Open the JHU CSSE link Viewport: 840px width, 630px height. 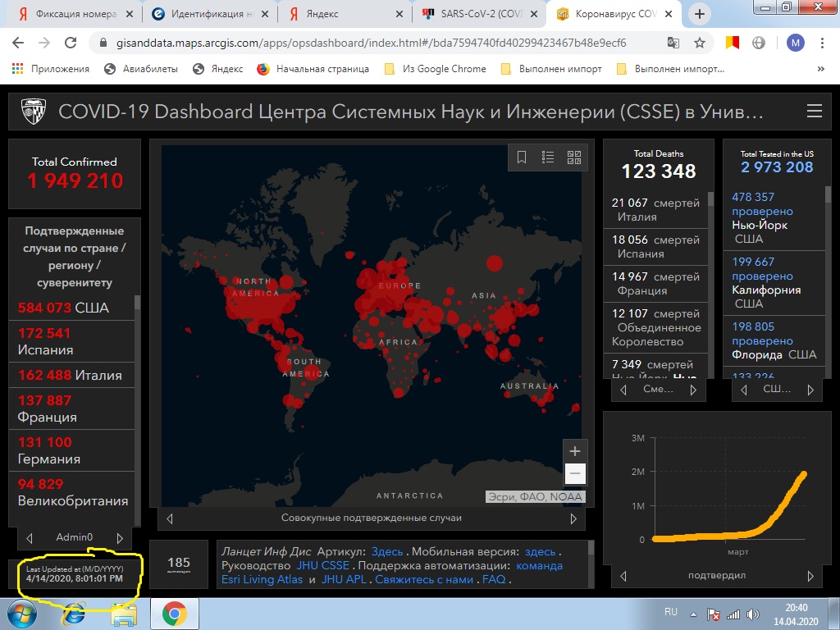tap(322, 566)
